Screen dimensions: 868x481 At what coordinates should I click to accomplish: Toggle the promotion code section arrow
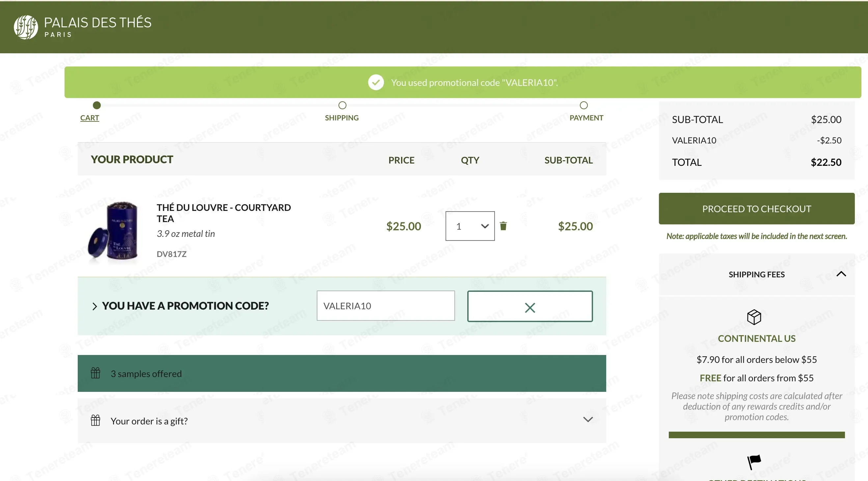pyautogui.click(x=95, y=306)
